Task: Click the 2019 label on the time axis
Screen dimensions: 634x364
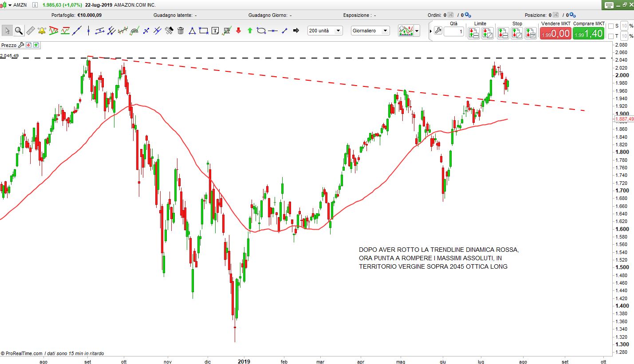Action: point(244,361)
